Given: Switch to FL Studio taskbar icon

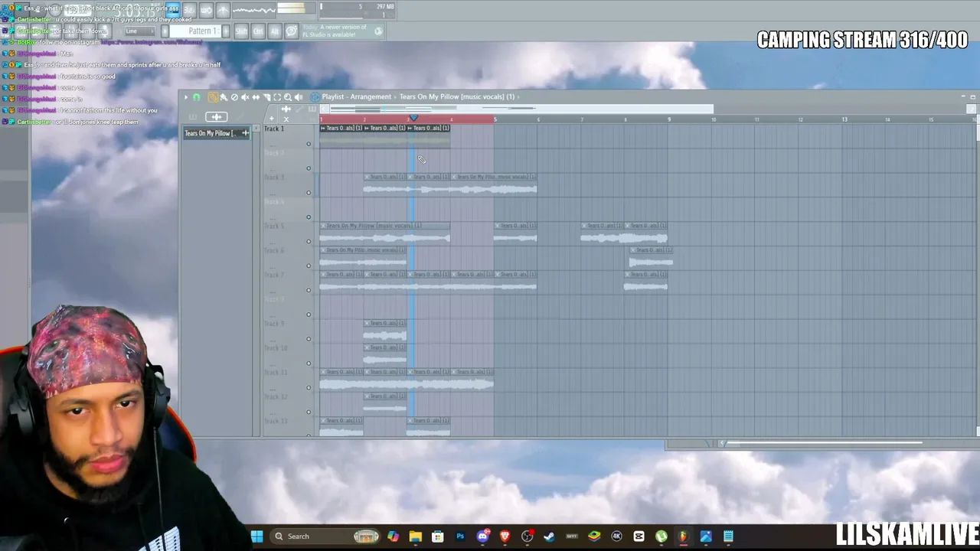Looking at the screenshot, I should pos(683,536).
